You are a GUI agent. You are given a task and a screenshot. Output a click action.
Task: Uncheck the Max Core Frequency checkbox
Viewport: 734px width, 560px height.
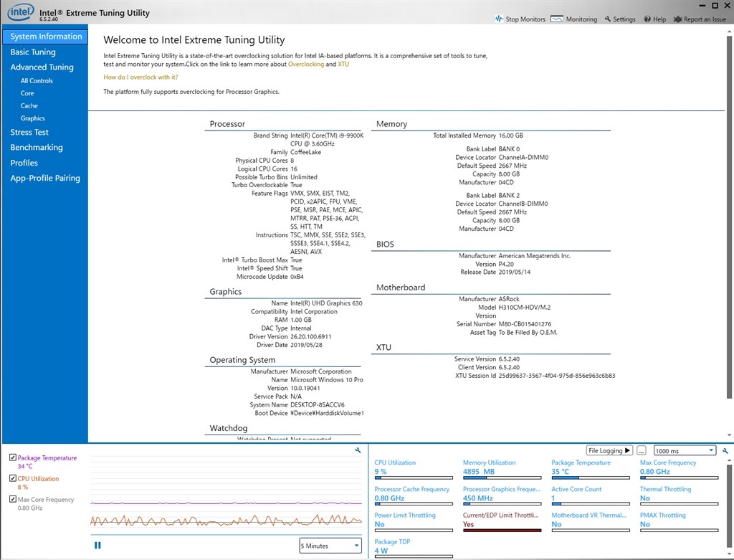(13, 498)
